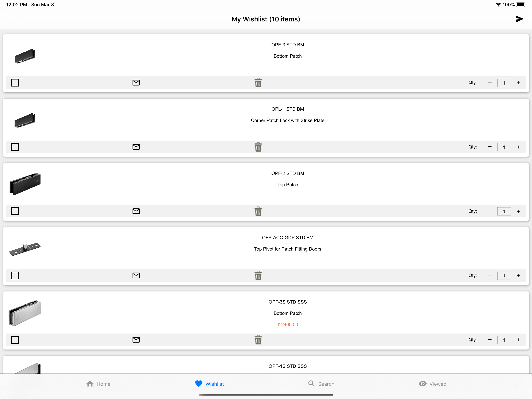Open the OPF-2 STD BM title

point(288,173)
